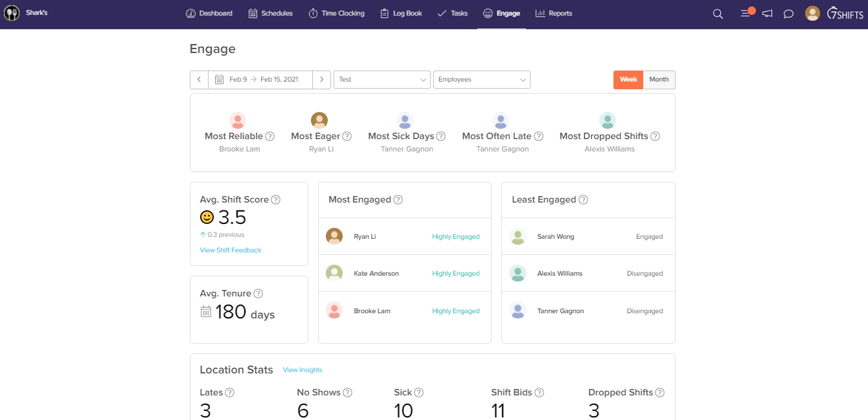The height and width of the screenshot is (420, 868).
Task: Open the announcements megaphone icon
Action: [767, 14]
